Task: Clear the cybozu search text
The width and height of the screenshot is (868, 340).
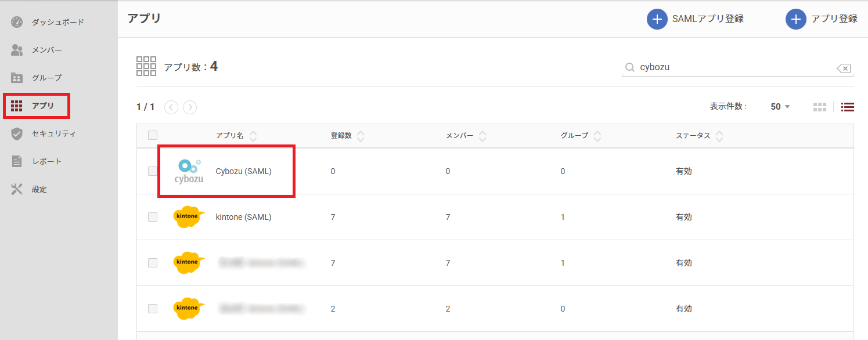Action: pyautogui.click(x=844, y=68)
